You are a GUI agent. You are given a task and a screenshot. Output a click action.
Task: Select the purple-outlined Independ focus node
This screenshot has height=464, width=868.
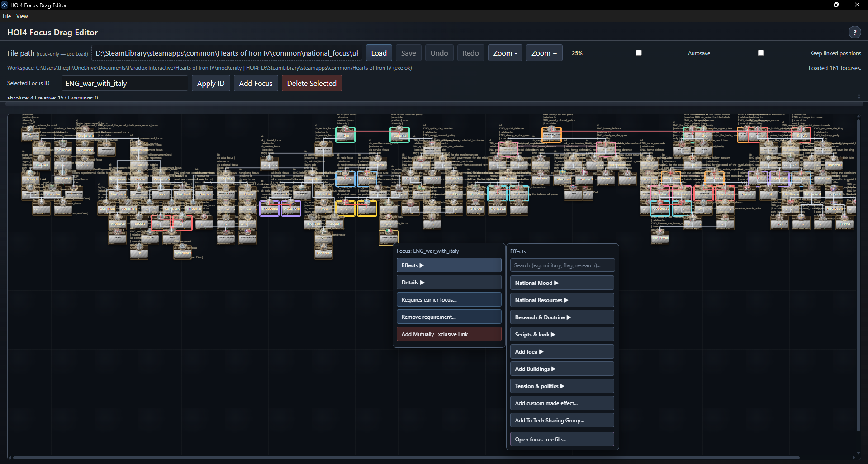pos(270,208)
